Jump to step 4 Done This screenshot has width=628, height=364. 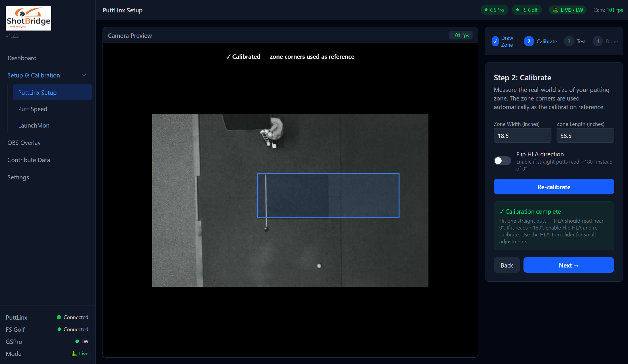coord(605,41)
